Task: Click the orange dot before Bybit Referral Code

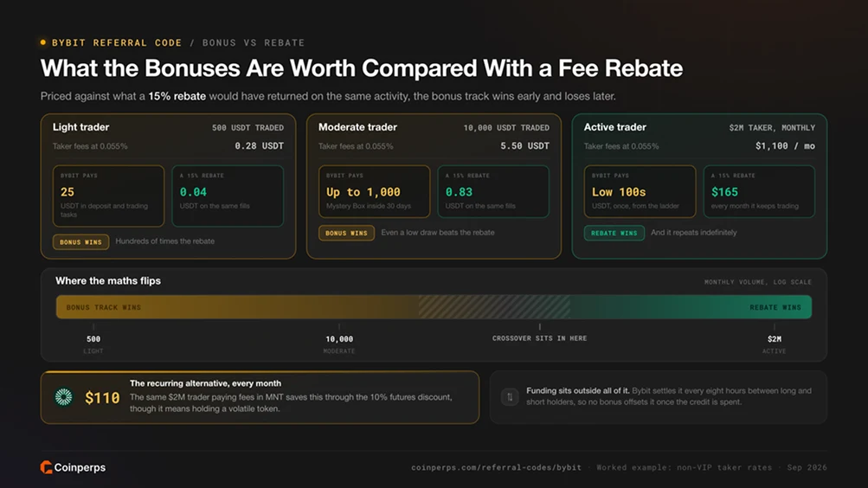Action: [x=43, y=42]
